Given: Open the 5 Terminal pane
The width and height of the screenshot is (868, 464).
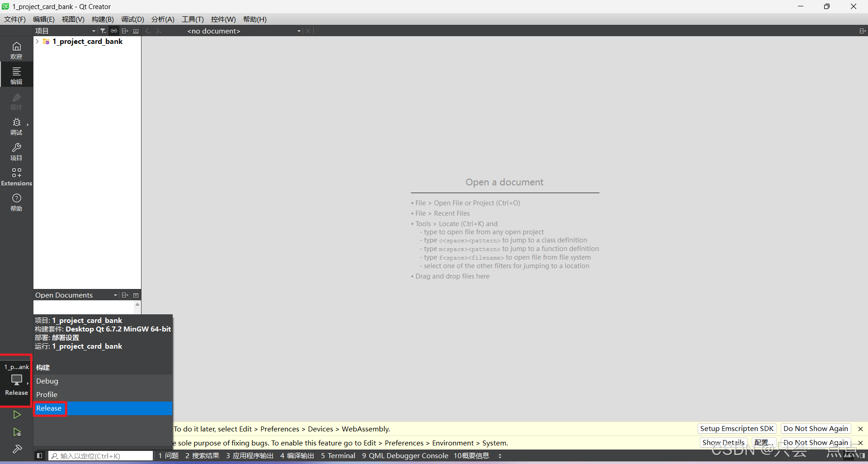Looking at the screenshot, I should point(338,456).
